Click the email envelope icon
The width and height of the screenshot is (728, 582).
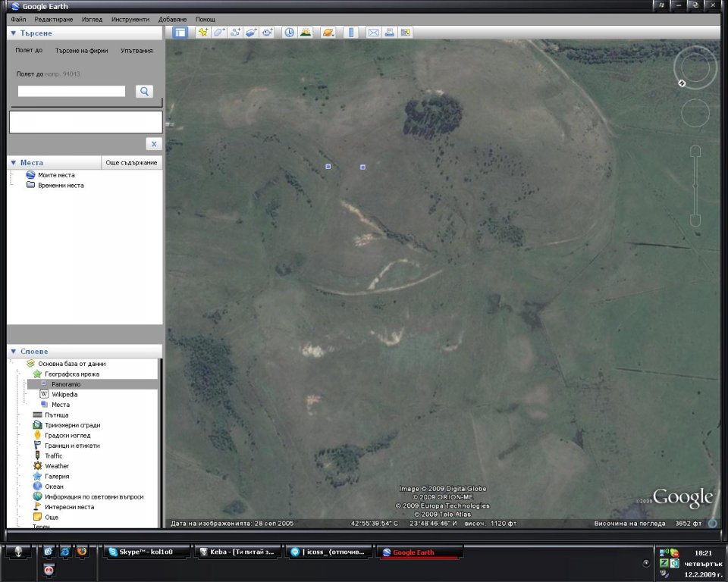[x=373, y=32]
